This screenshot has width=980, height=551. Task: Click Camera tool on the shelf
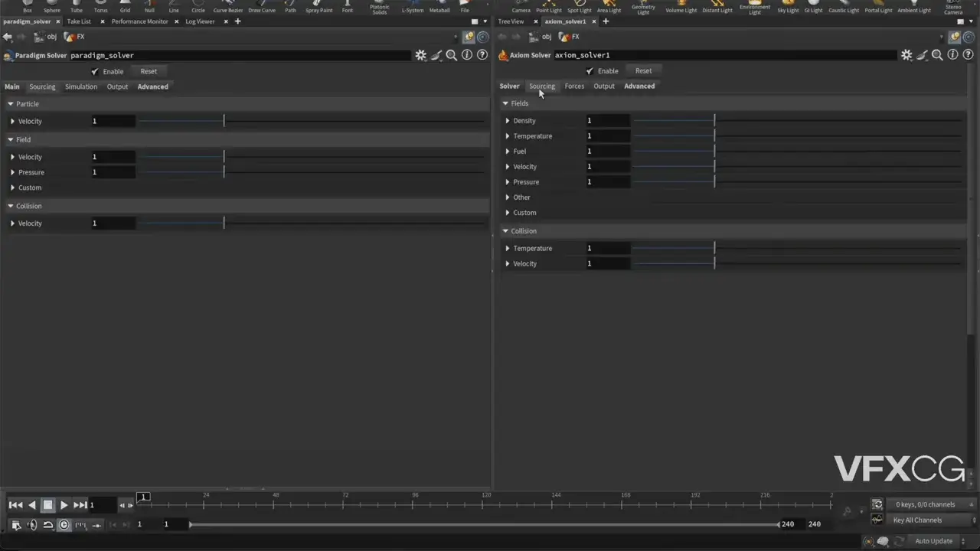(x=521, y=7)
